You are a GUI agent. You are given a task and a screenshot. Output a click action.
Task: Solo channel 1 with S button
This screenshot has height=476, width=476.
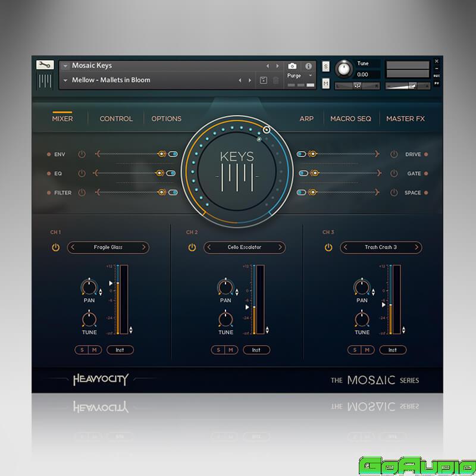(x=82, y=350)
